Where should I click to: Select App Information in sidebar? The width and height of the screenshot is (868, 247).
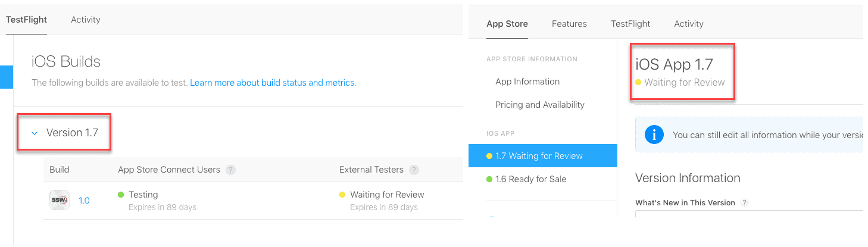click(x=527, y=82)
